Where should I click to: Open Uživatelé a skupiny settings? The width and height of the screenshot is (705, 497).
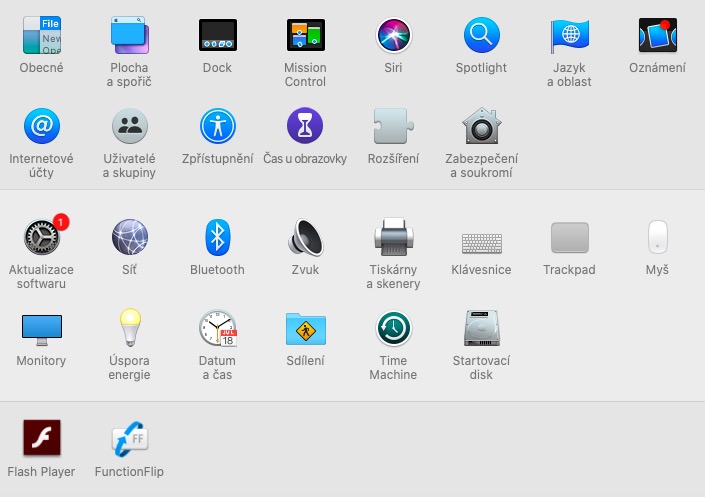pos(129,126)
